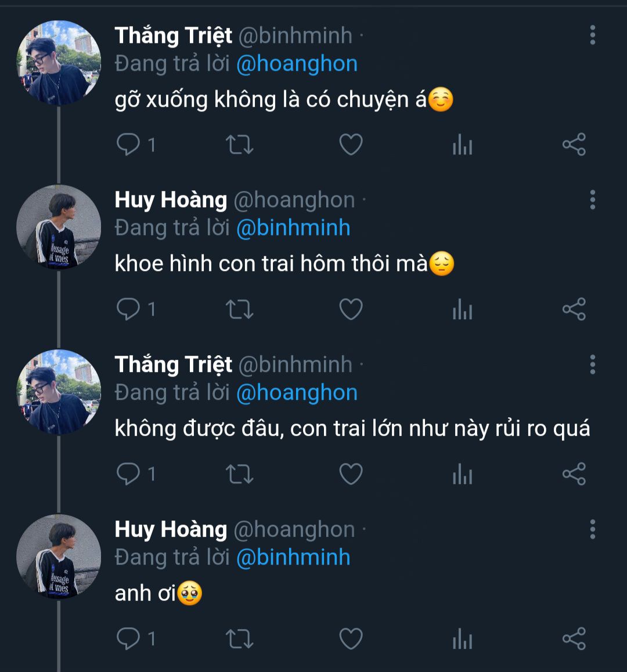
Task: Like the tweet "khoe hình con trai hôm thôi mà"
Action: 351,309
